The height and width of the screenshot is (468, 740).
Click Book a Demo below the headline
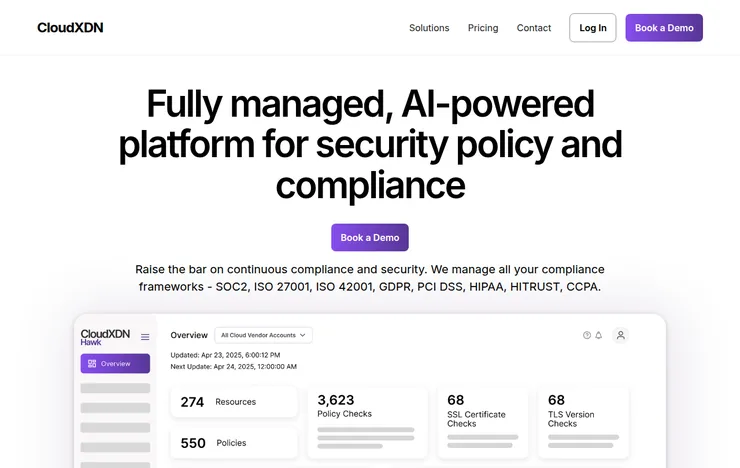tap(370, 237)
